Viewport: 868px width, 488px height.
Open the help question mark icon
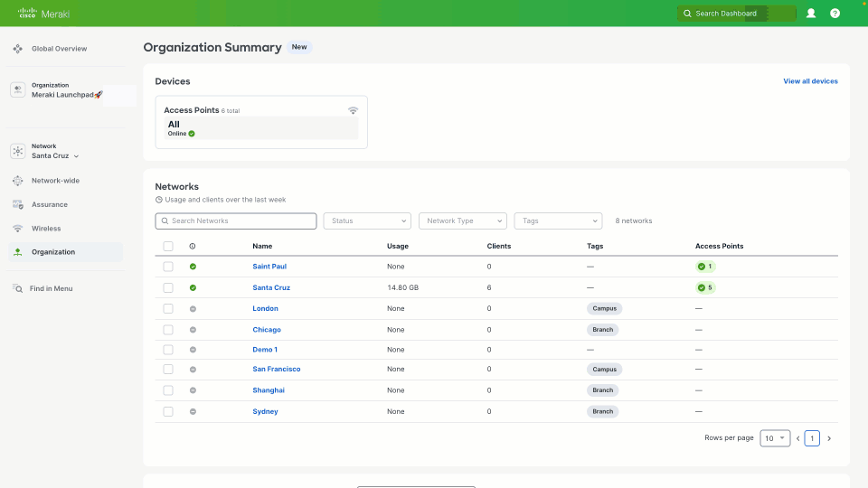coord(835,14)
